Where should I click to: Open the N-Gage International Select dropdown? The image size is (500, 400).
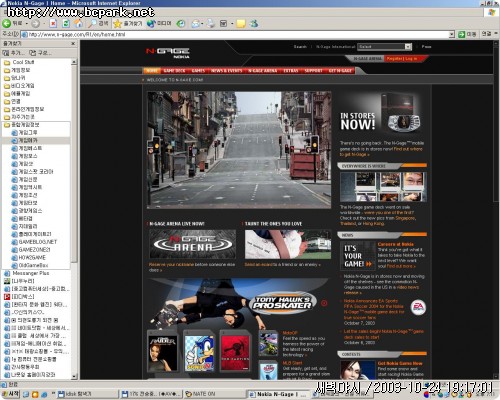(385, 47)
